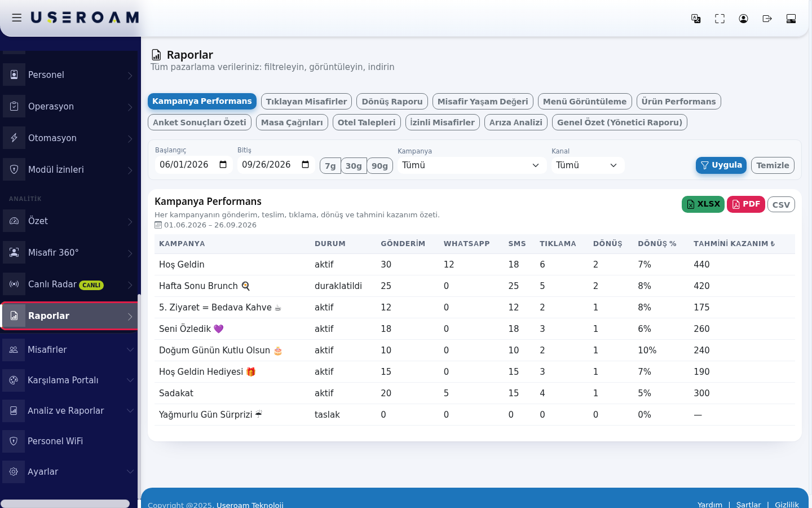
Task: Click the Temizle button
Action: click(773, 165)
